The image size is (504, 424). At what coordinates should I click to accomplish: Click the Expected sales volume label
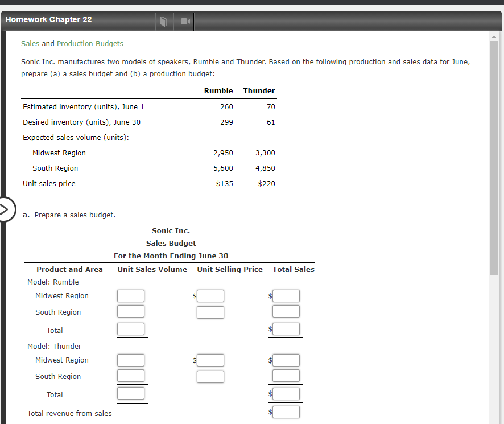tap(76, 138)
